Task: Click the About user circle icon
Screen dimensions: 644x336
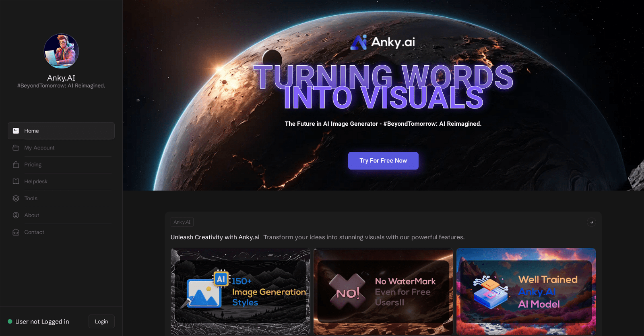Action: 16,216
